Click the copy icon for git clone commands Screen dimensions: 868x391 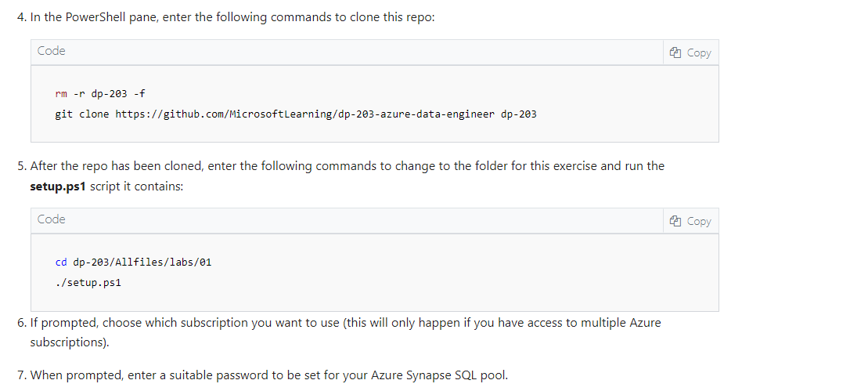pyautogui.click(x=675, y=52)
